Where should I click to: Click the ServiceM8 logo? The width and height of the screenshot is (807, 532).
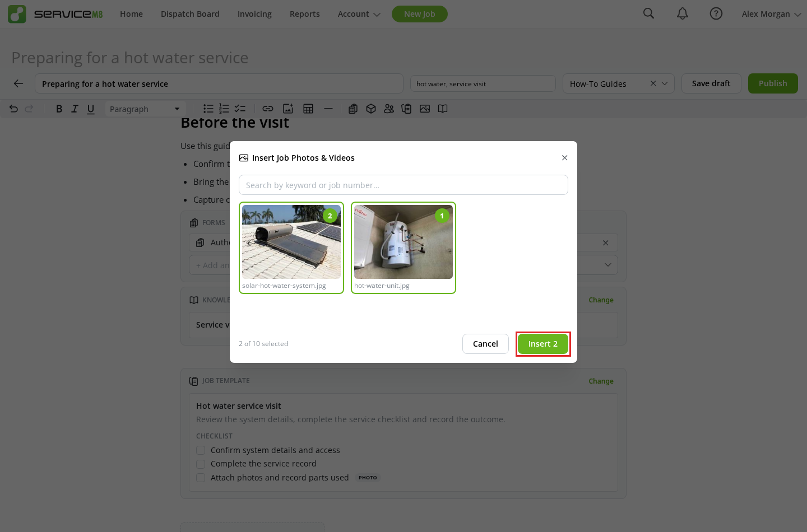pyautogui.click(x=55, y=14)
